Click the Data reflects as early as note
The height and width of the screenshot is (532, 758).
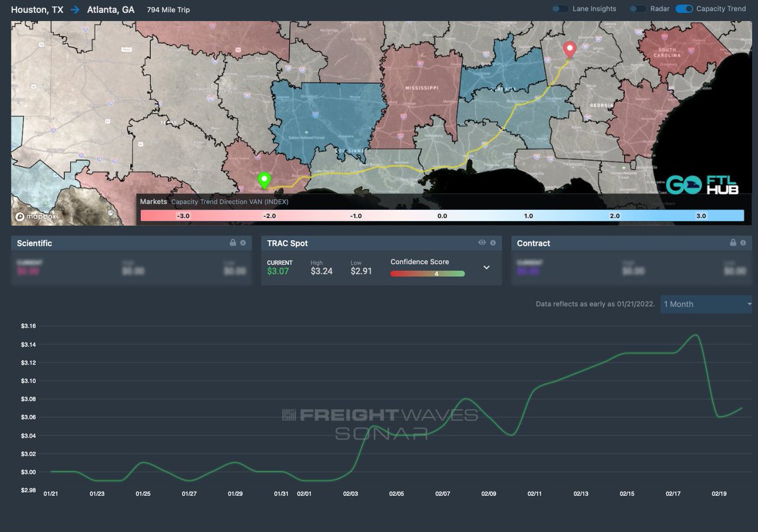point(596,304)
